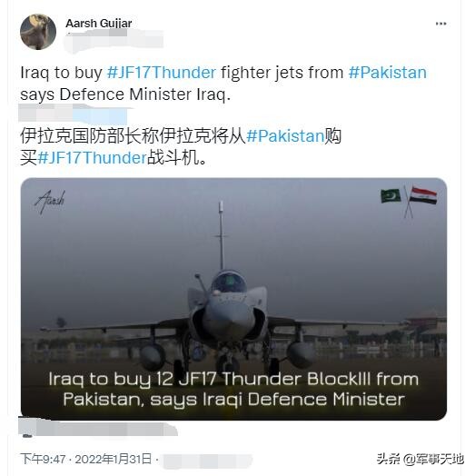Screen dimensions: 475x476
Task: Click the Pakistan flag in the image
Action: click(391, 196)
